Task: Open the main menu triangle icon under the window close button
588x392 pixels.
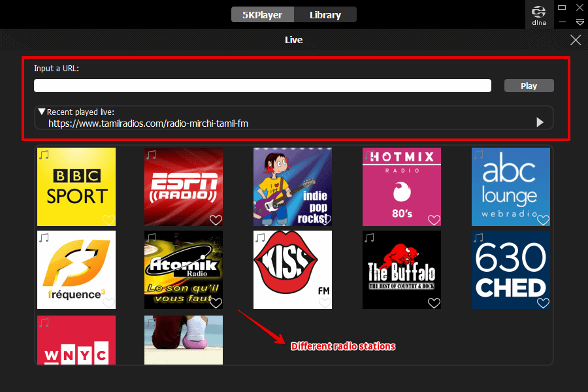Action: pyautogui.click(x=580, y=22)
